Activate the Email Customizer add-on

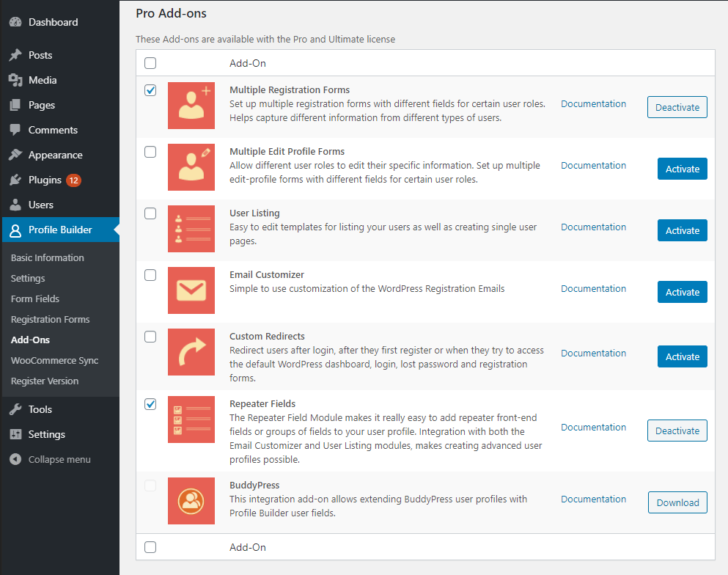pos(682,292)
